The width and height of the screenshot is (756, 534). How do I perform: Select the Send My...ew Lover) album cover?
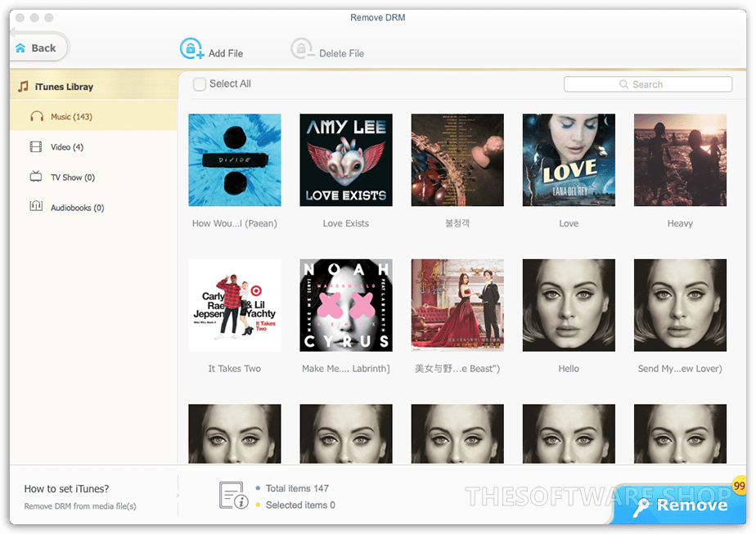680,305
